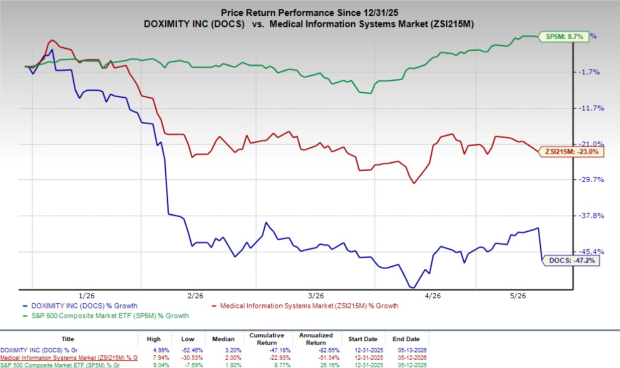
Task: Click table row title 'S&P 500 Composite Market ETF'
Action: [60, 365]
